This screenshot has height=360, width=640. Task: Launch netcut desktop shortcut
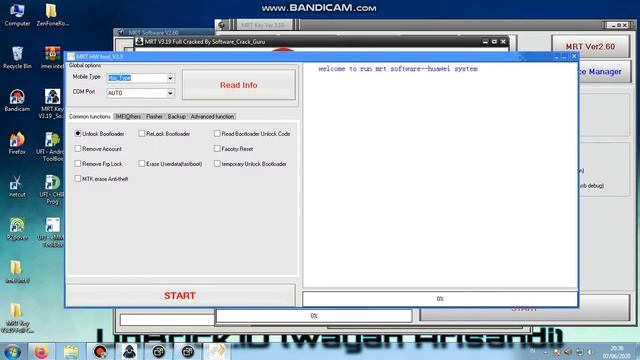click(x=17, y=186)
